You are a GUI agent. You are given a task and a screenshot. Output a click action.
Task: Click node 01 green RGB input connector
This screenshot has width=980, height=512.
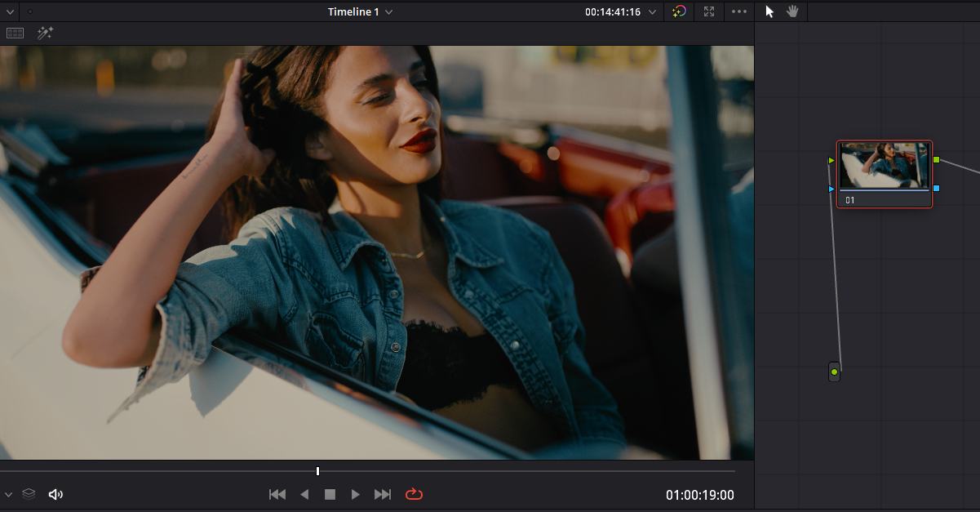(x=831, y=160)
